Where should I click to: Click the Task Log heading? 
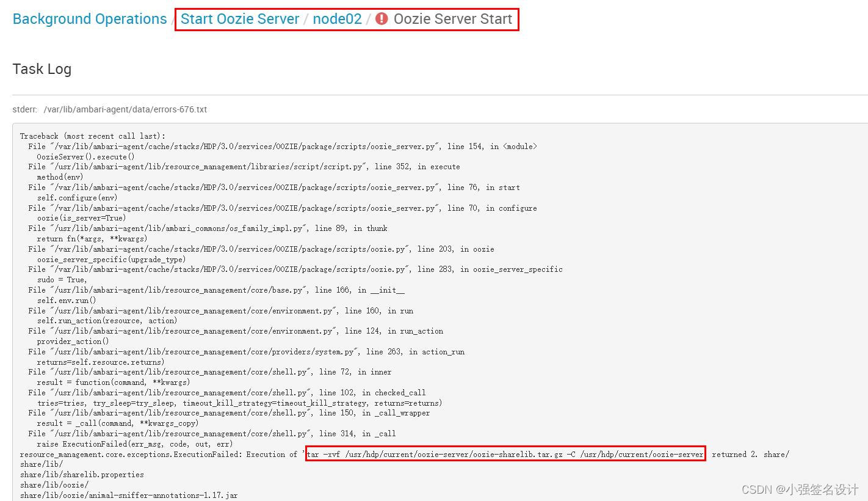tap(42, 69)
